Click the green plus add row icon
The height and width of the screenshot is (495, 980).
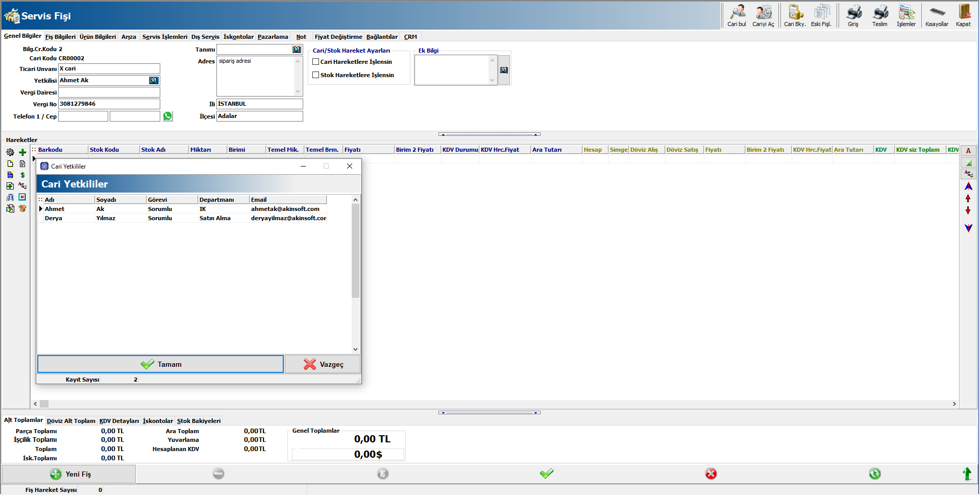click(x=22, y=152)
